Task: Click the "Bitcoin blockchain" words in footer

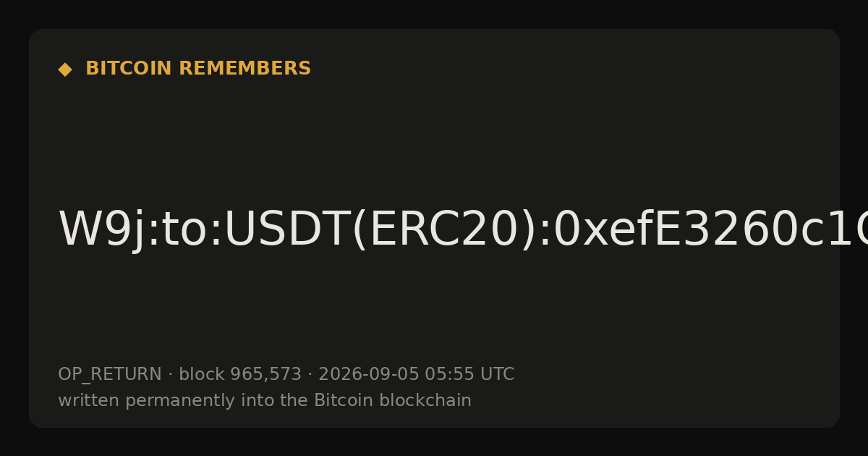Action: 393,401
